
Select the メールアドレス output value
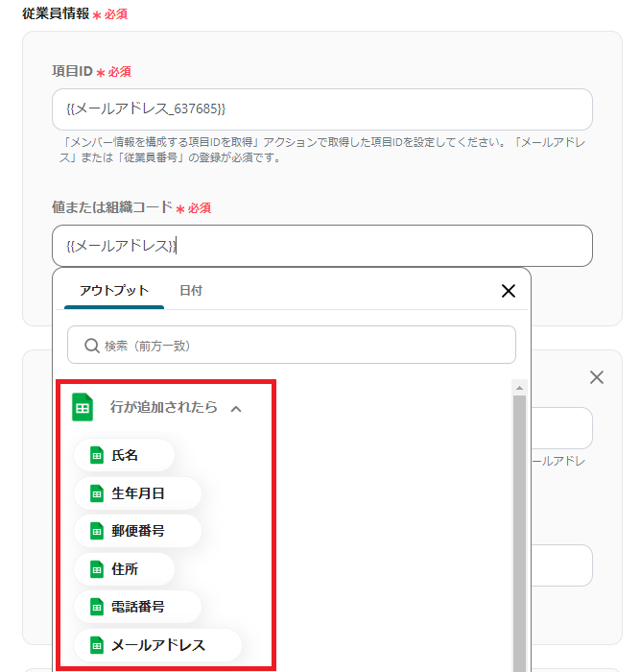pos(158,645)
